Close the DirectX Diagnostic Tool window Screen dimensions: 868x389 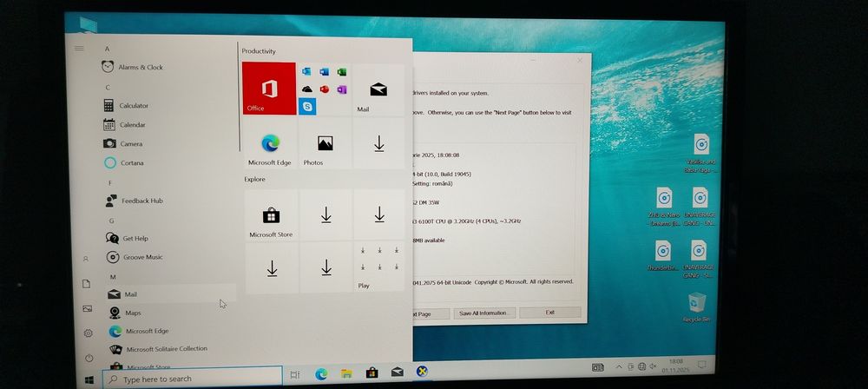click(x=580, y=61)
